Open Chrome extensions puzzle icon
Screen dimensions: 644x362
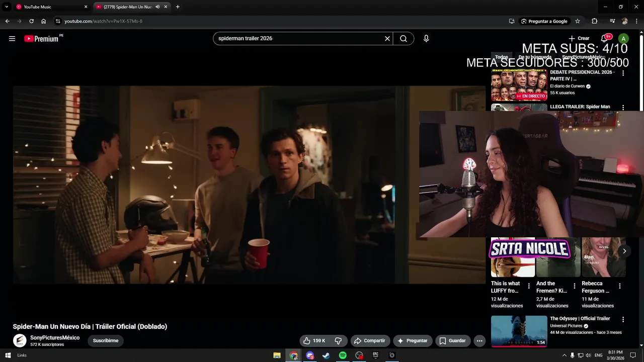595,21
